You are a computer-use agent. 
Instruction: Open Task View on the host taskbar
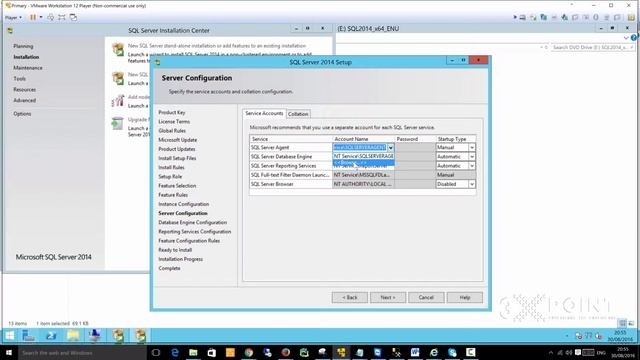(156, 352)
